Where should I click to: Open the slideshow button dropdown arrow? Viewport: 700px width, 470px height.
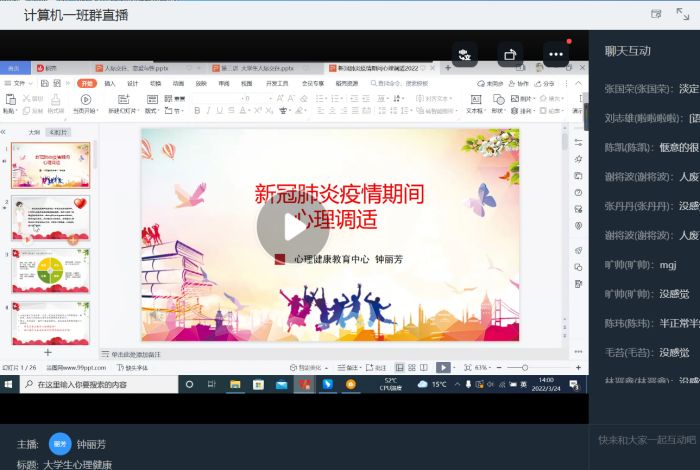[x=454, y=368]
